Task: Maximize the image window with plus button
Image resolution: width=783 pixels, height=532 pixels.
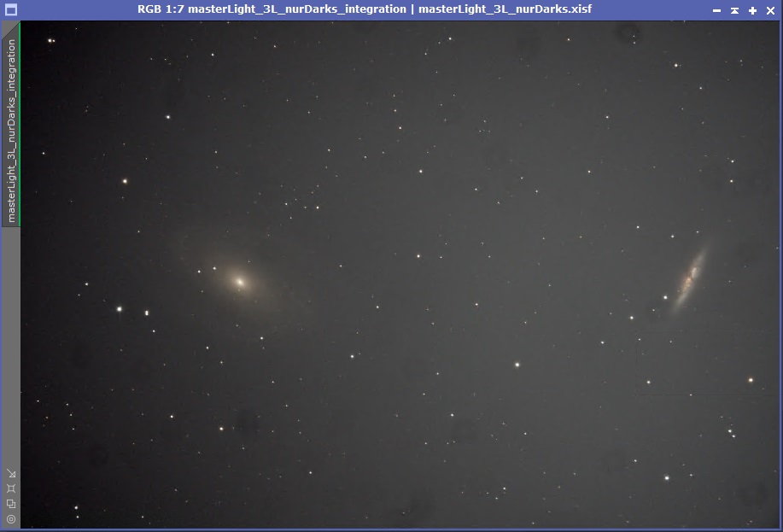Action: 752,10
